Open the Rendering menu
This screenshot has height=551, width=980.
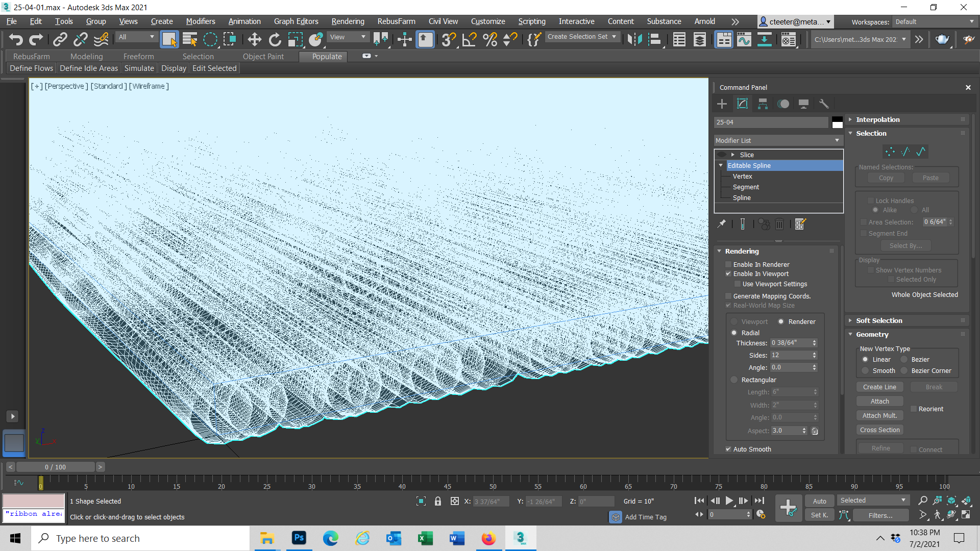click(x=348, y=21)
